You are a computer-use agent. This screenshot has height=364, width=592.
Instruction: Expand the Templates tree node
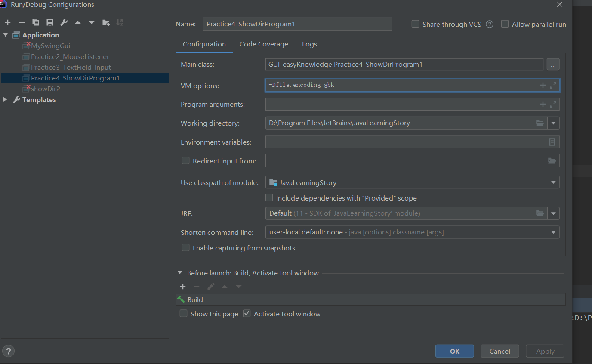click(5, 99)
